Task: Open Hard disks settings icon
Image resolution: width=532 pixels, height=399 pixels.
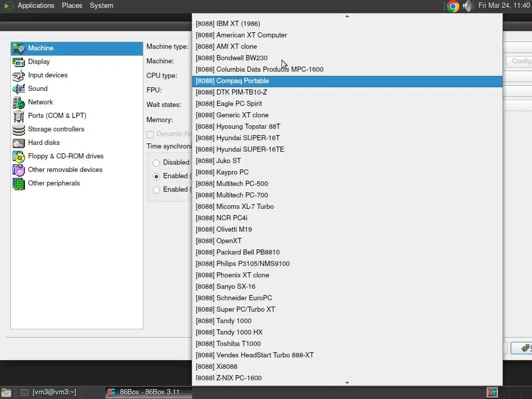Action: pos(19,143)
